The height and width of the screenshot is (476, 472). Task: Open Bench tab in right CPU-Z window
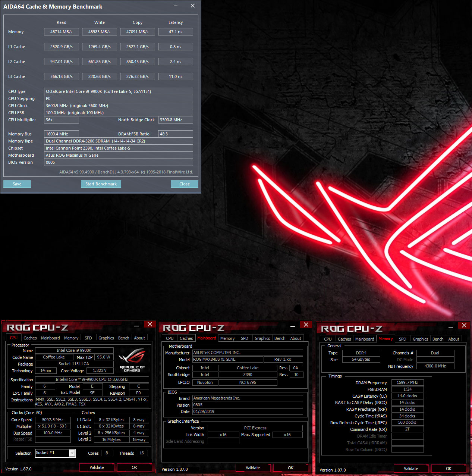[438, 339]
